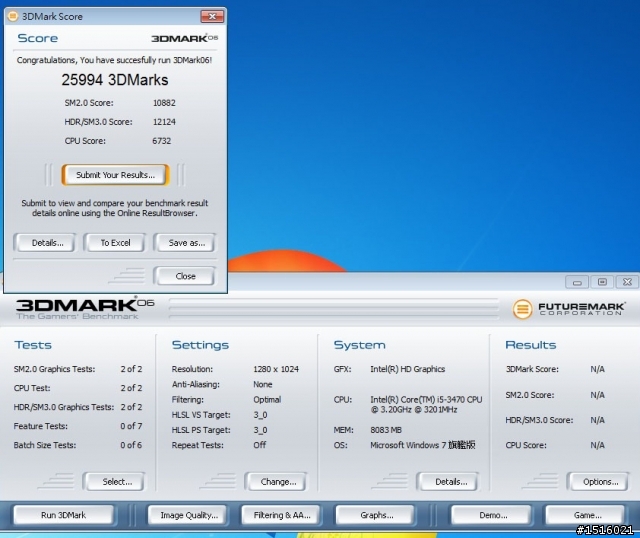640x538 pixels.
Task: Launch the Game button
Action: (586, 515)
